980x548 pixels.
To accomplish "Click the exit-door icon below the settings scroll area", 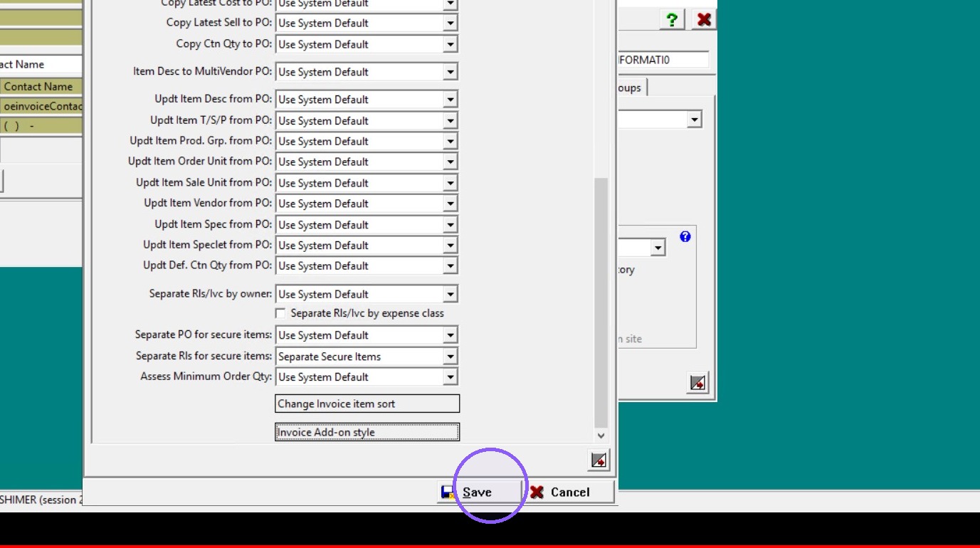I will click(x=599, y=460).
